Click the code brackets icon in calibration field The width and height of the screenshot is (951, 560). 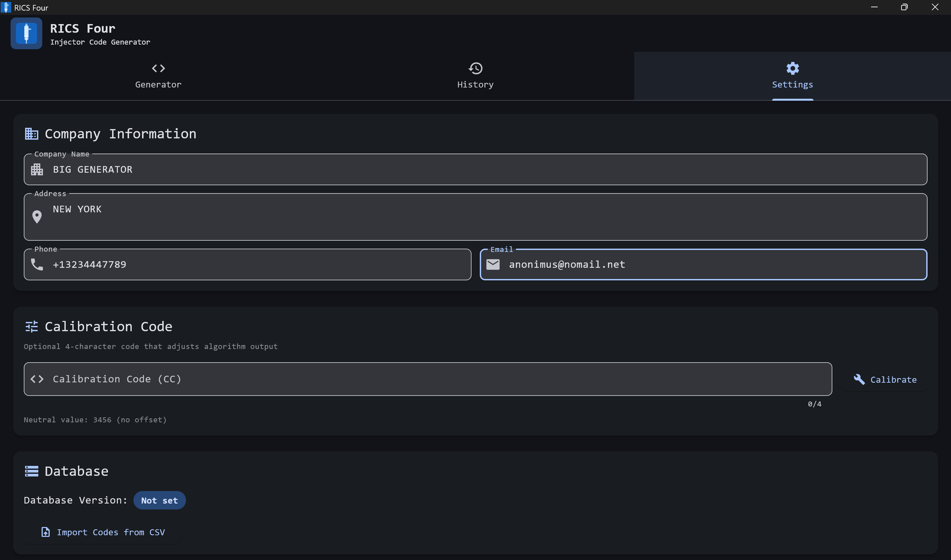point(37,379)
